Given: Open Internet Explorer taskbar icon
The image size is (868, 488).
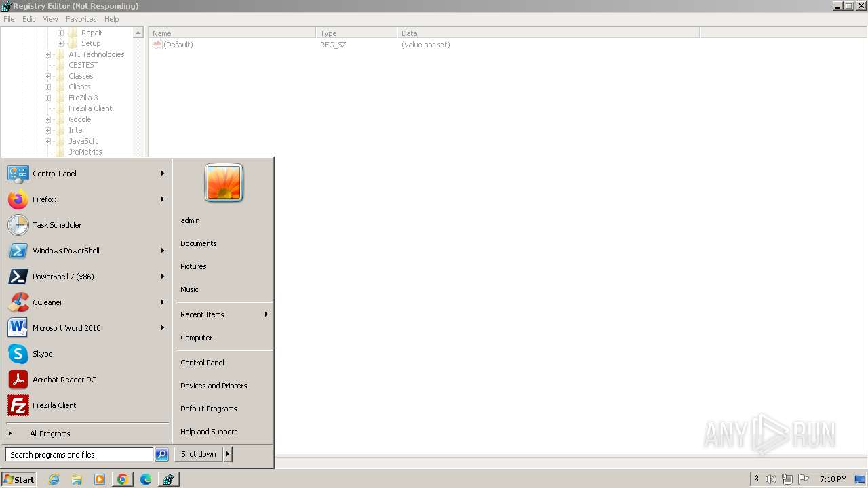Looking at the screenshot, I should pos(54,479).
